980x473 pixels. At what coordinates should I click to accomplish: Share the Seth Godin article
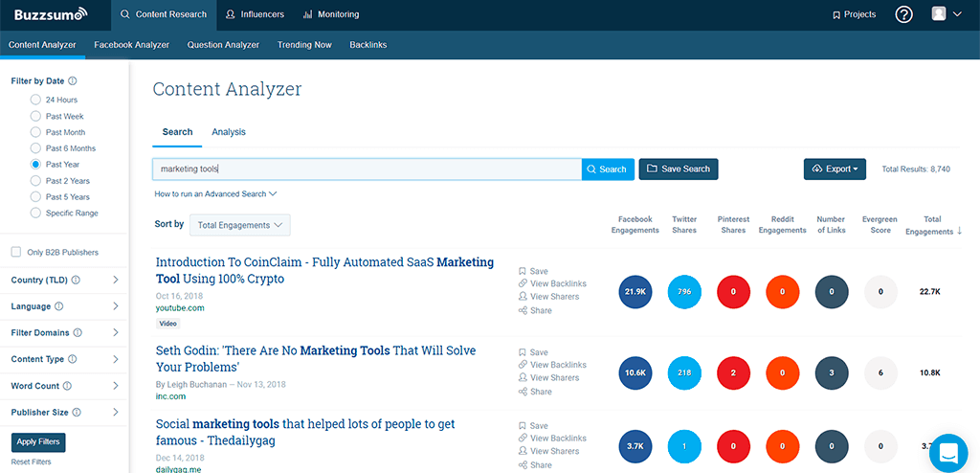tap(535, 392)
